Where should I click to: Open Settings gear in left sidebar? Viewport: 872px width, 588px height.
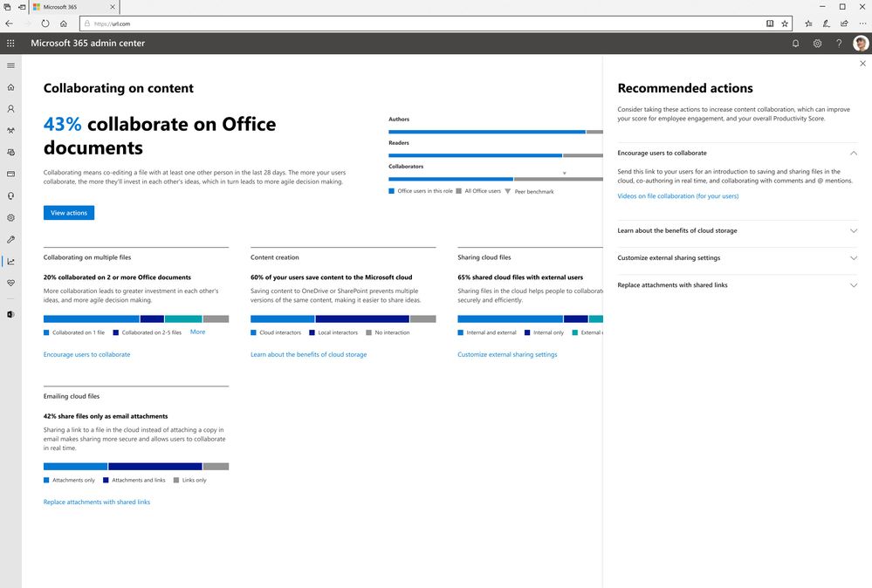tap(10, 218)
